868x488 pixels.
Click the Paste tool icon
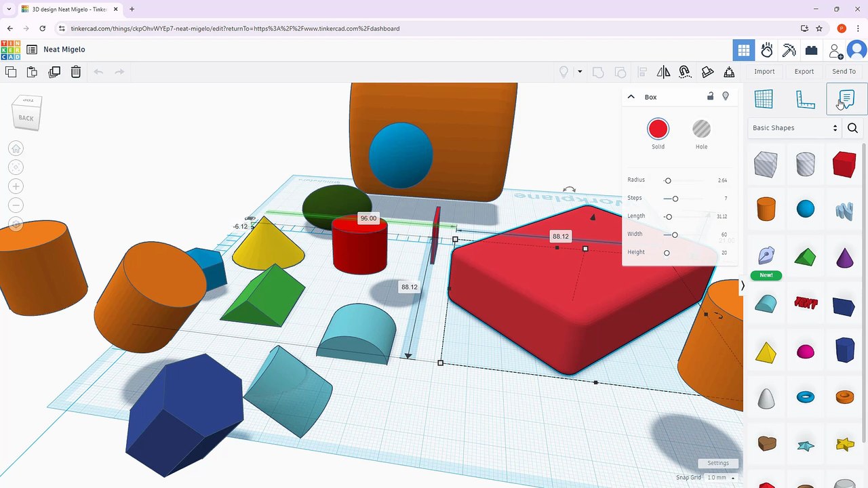coord(32,72)
